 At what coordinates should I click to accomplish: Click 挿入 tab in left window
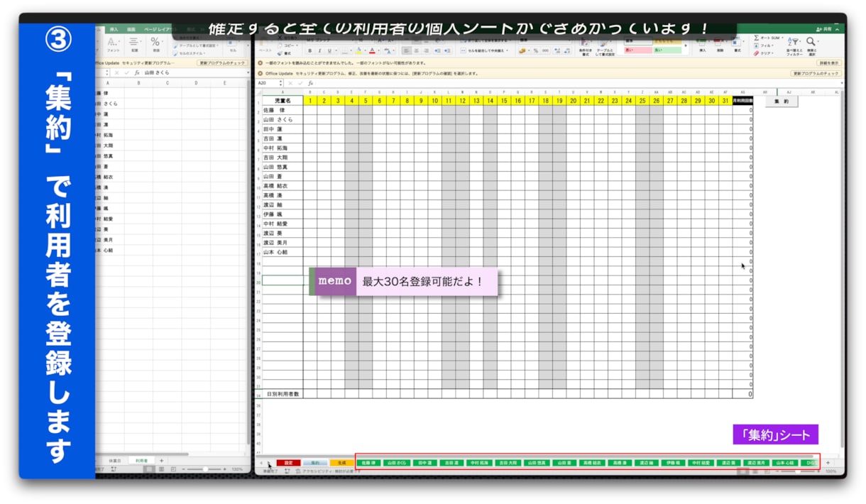pyautogui.click(x=114, y=29)
